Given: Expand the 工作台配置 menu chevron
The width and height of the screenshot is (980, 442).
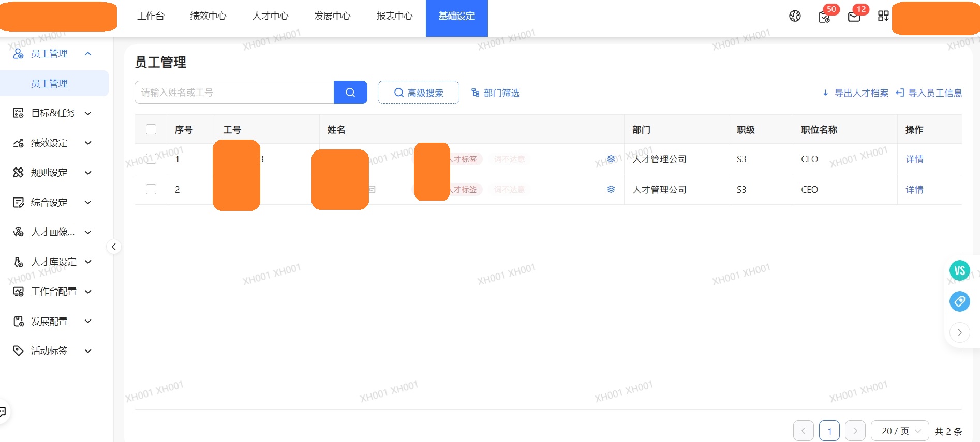Looking at the screenshot, I should [88, 292].
